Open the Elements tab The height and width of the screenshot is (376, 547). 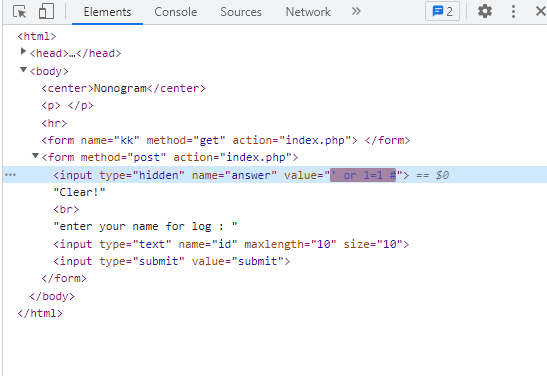[x=107, y=12]
